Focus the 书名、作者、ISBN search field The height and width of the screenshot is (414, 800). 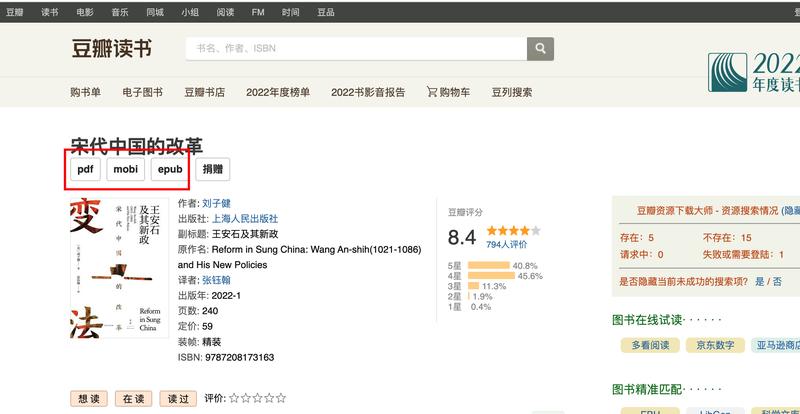click(x=356, y=49)
